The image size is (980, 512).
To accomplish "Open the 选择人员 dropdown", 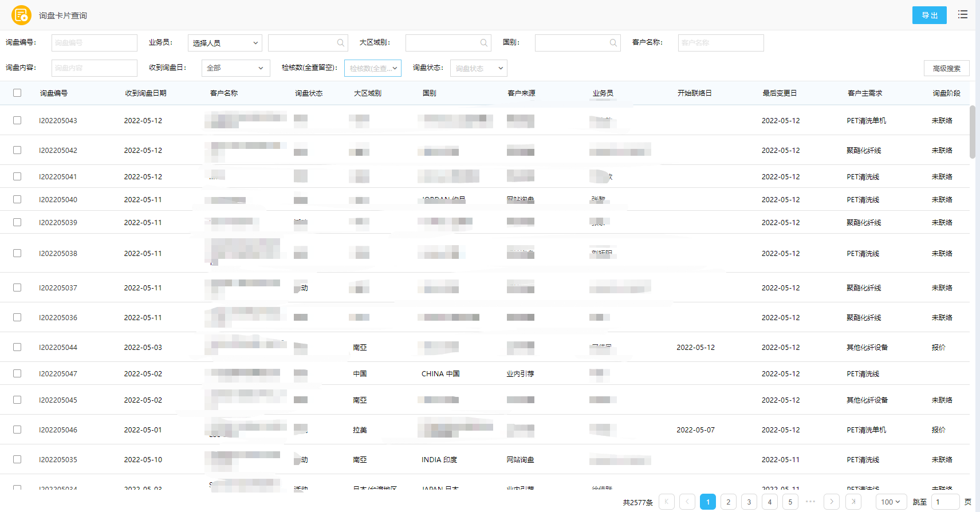I will (x=225, y=43).
